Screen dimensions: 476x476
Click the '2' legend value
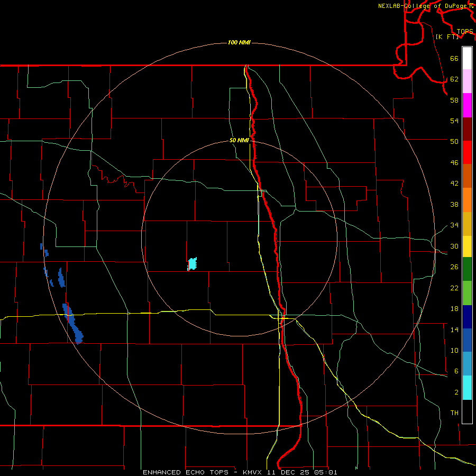click(456, 392)
